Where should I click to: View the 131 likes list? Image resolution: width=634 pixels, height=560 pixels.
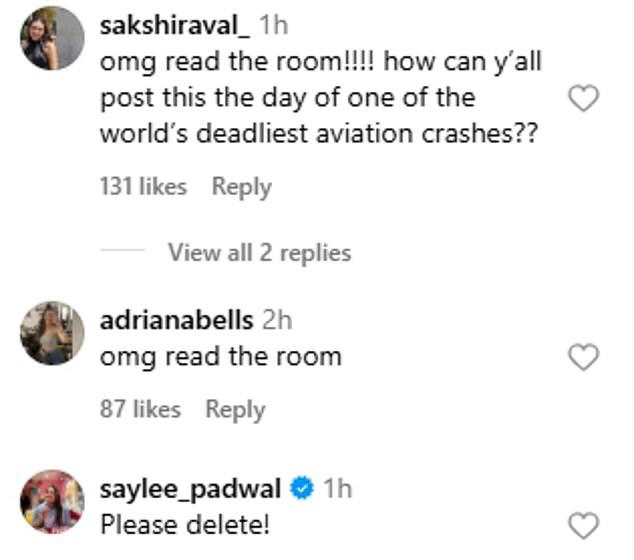pos(143,186)
